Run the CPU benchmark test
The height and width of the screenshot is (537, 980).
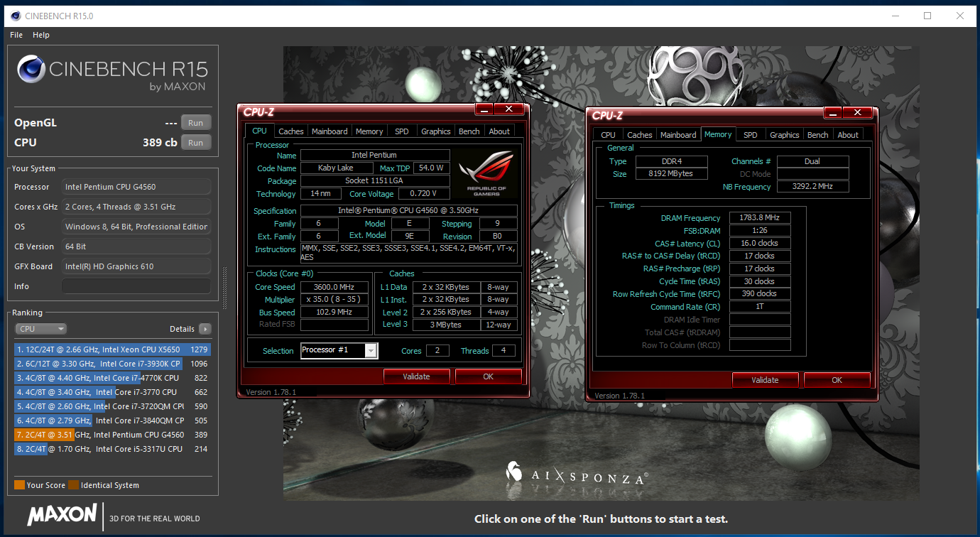(x=196, y=143)
